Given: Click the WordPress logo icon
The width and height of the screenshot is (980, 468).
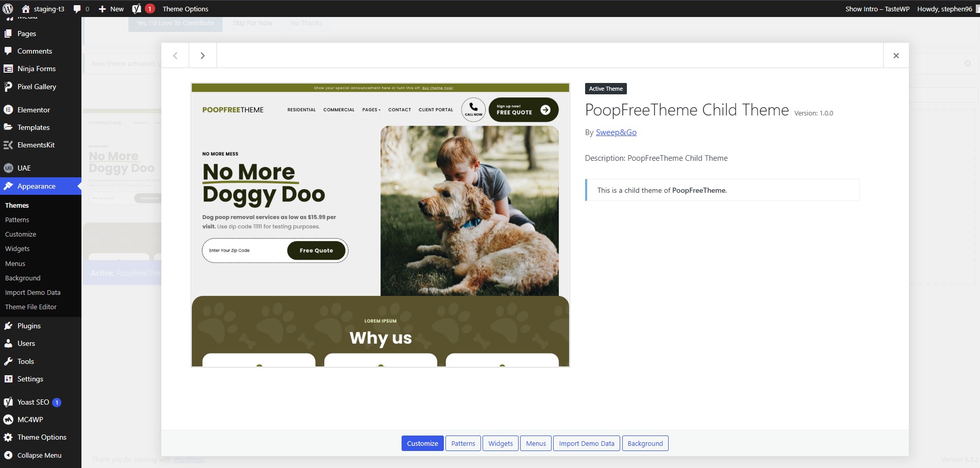Looking at the screenshot, I should [8, 9].
